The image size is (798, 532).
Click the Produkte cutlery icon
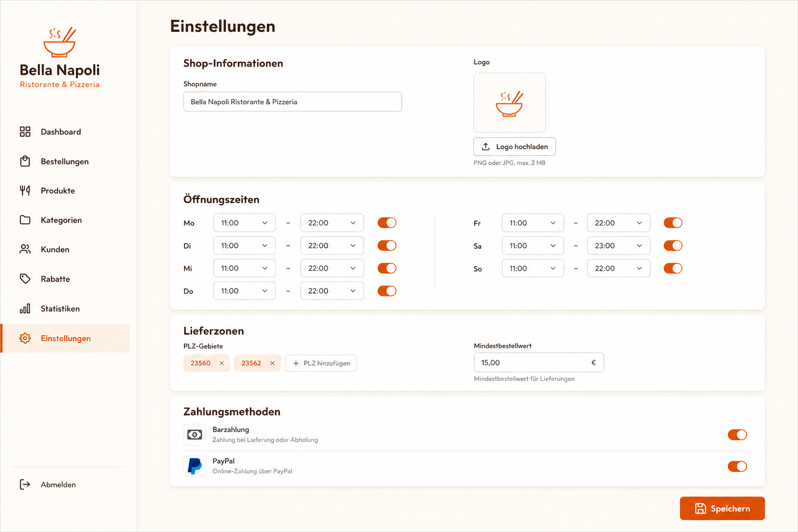pos(25,191)
